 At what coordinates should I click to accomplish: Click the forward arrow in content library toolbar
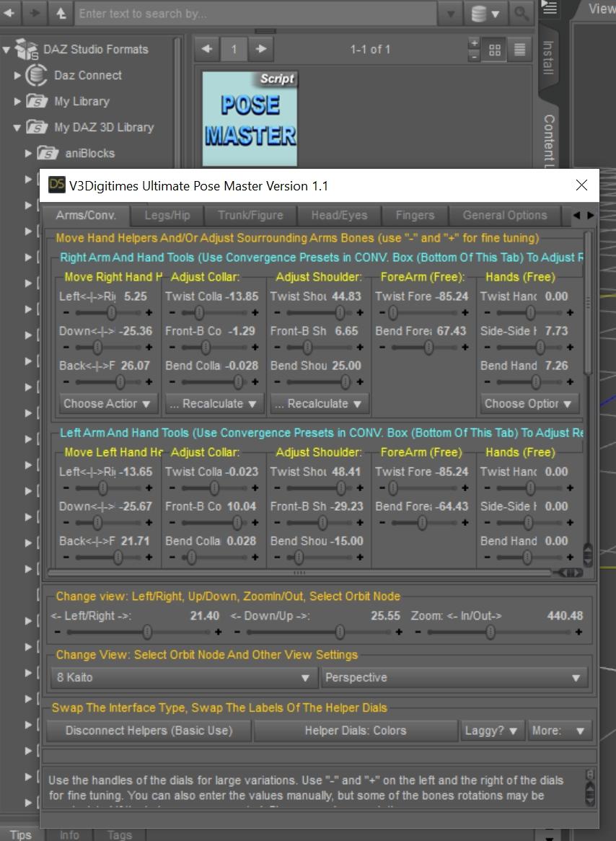point(35,14)
